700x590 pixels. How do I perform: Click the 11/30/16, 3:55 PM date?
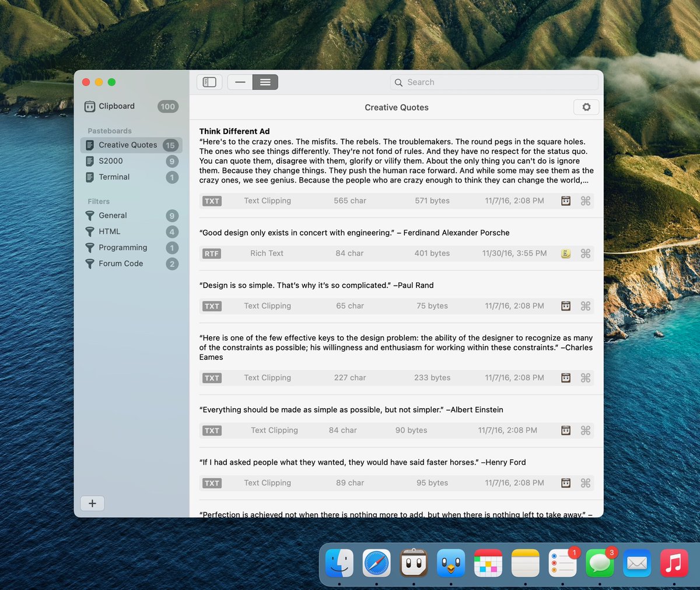coord(514,253)
